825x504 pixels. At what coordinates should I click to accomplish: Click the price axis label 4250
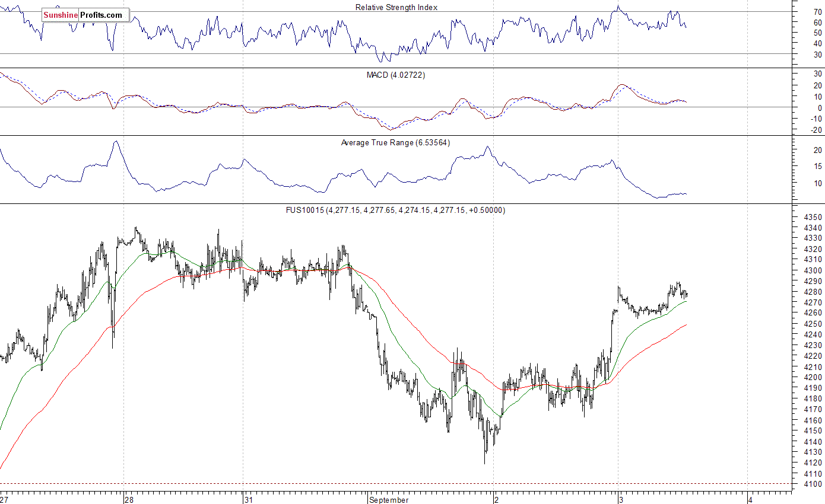(x=813, y=324)
